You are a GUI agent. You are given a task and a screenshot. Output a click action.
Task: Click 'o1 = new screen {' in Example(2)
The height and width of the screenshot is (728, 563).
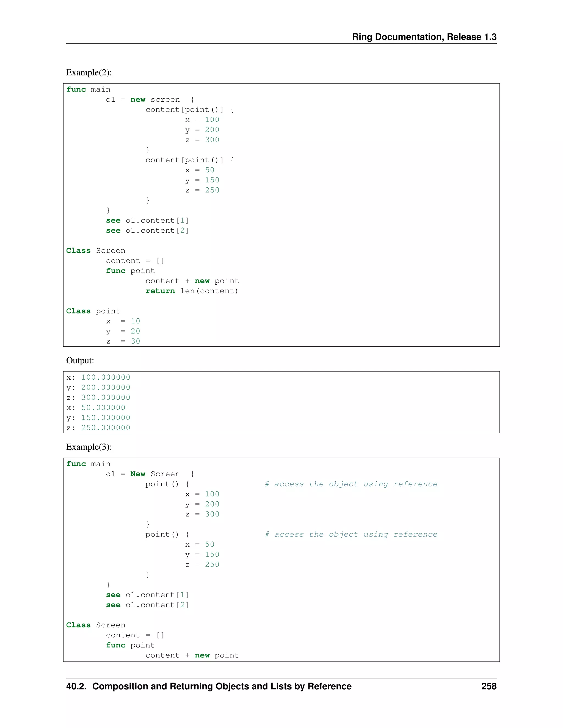coord(150,100)
